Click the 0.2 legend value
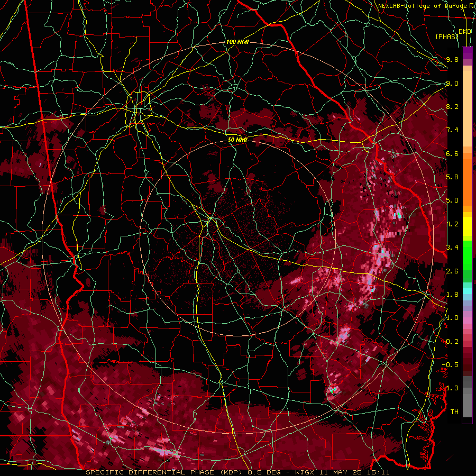The image size is (476, 476). point(452,341)
